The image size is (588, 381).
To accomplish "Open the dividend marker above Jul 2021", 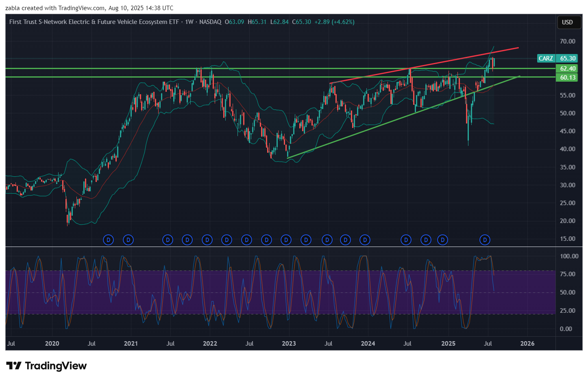I will pos(168,240).
